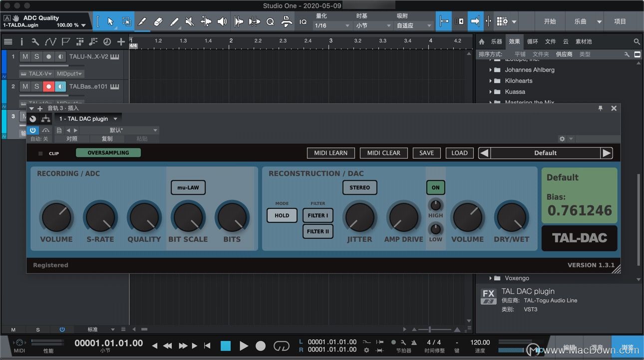
Task: Click the wrench options icon above tracks
Action: click(35, 42)
